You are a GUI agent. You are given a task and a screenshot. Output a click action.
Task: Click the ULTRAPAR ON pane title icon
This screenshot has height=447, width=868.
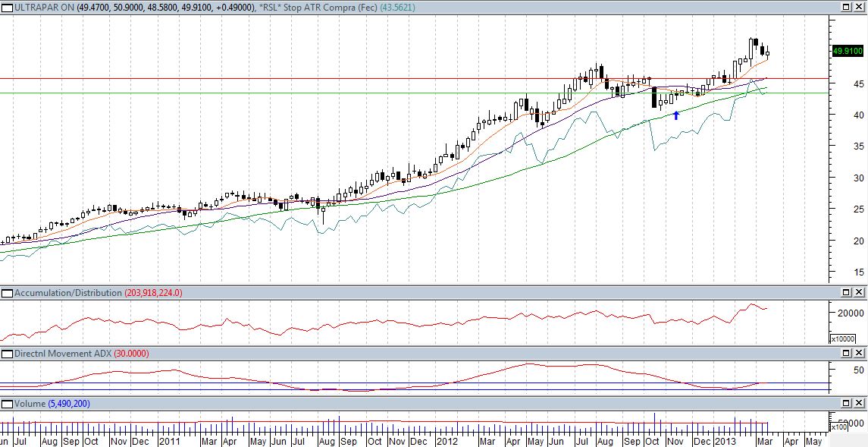8,7
